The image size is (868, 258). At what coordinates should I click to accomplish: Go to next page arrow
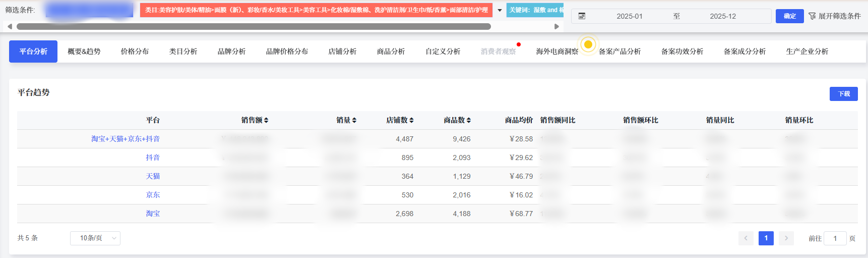[x=786, y=238]
